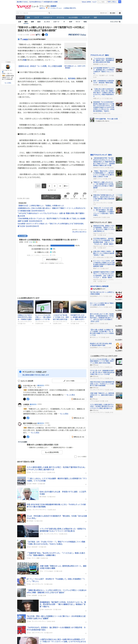Switch to the 速報 tab
Viewport: 138px width, 644px height.
pyautogui.click(x=28, y=17)
